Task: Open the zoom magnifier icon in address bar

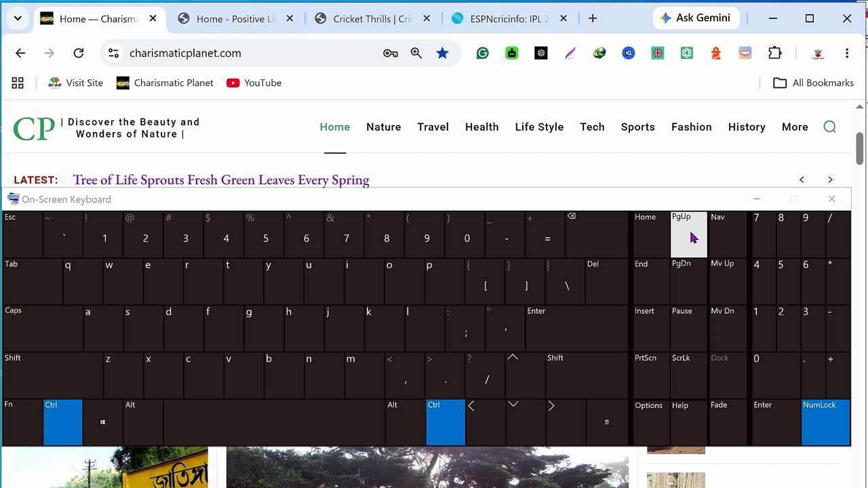Action: (416, 53)
